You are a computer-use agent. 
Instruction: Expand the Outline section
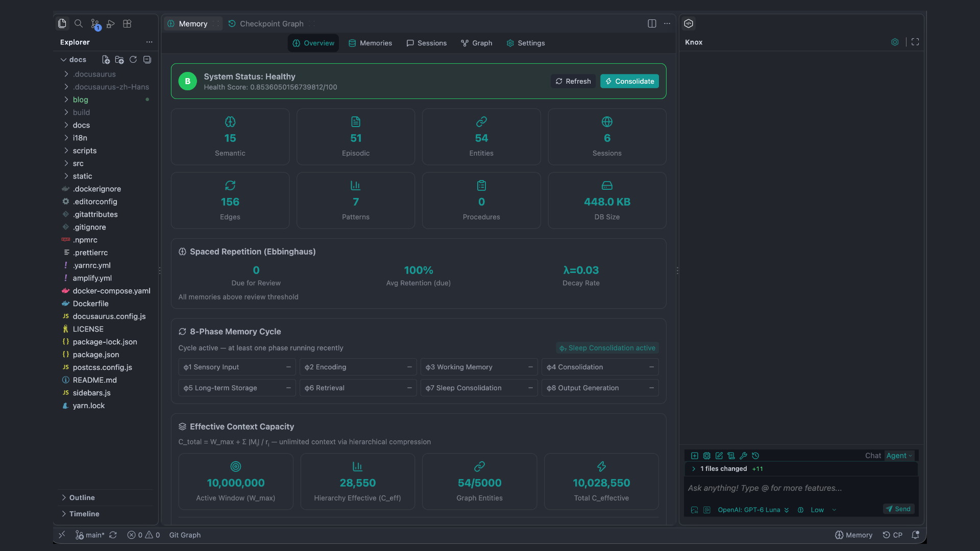pyautogui.click(x=106, y=497)
